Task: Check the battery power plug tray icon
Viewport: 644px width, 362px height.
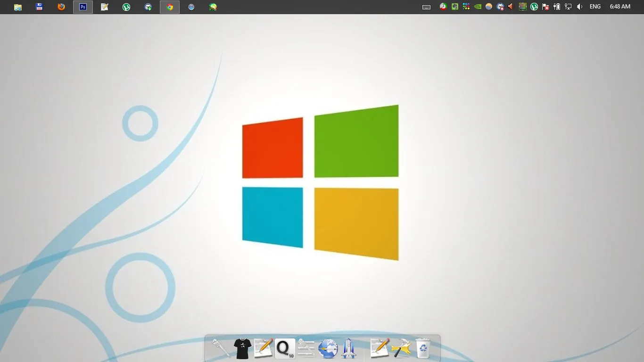Action: (557, 7)
